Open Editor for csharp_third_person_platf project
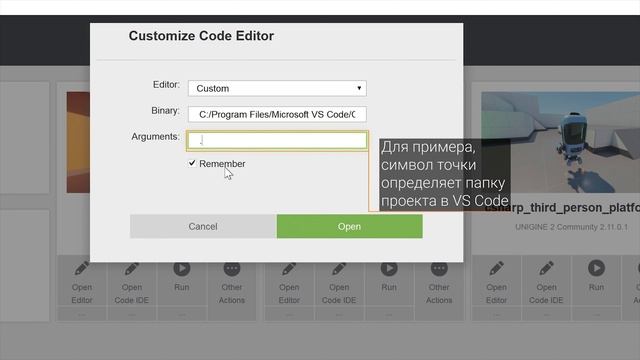 coord(496,282)
